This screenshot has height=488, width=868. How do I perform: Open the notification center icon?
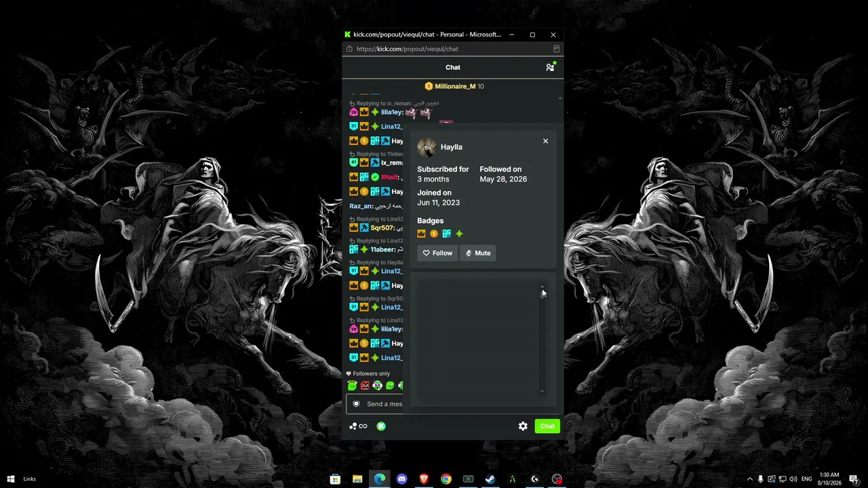pos(854,479)
